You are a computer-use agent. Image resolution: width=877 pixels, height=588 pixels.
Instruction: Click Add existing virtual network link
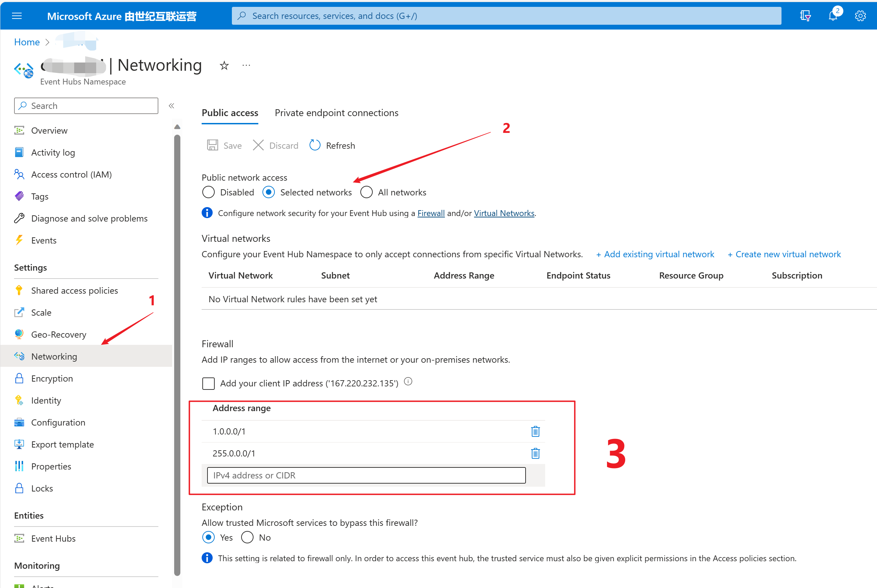[655, 254]
